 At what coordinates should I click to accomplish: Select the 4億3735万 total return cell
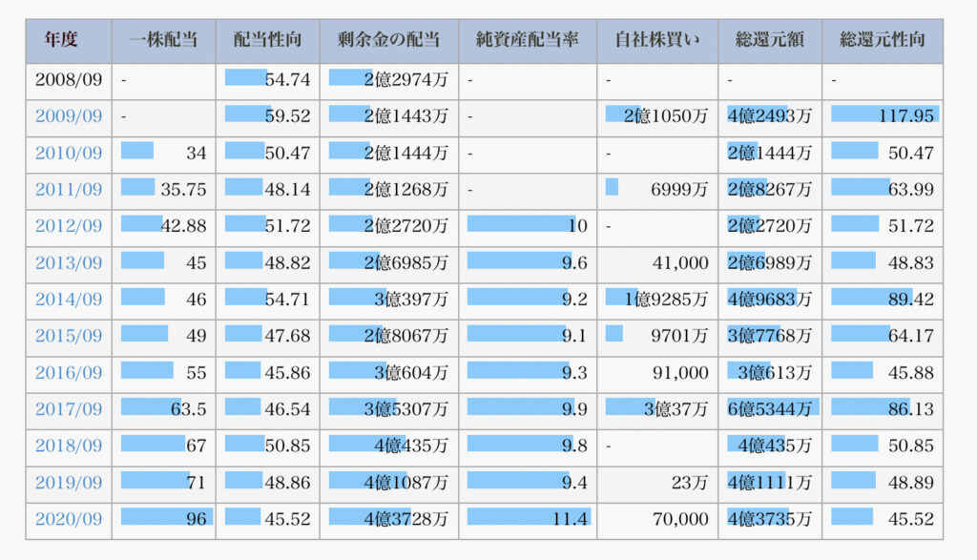(770, 520)
